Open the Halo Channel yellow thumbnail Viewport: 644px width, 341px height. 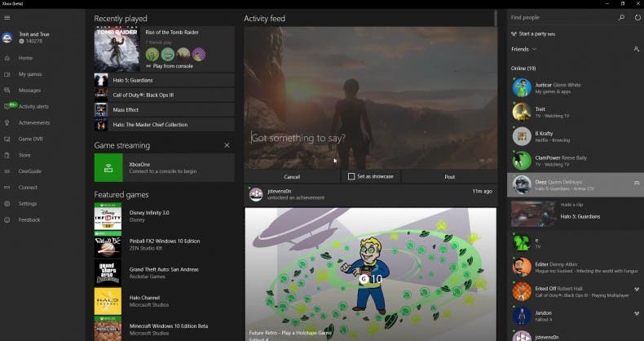point(108,301)
